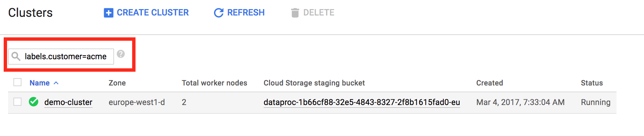
Task: Click the Total worker nodes column header
Action: (214, 83)
